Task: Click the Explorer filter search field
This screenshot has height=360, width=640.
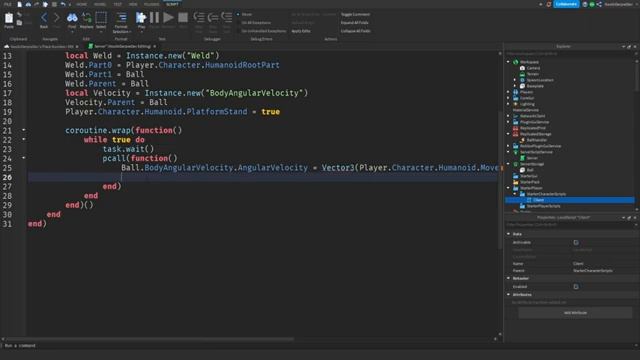Action: point(569,53)
